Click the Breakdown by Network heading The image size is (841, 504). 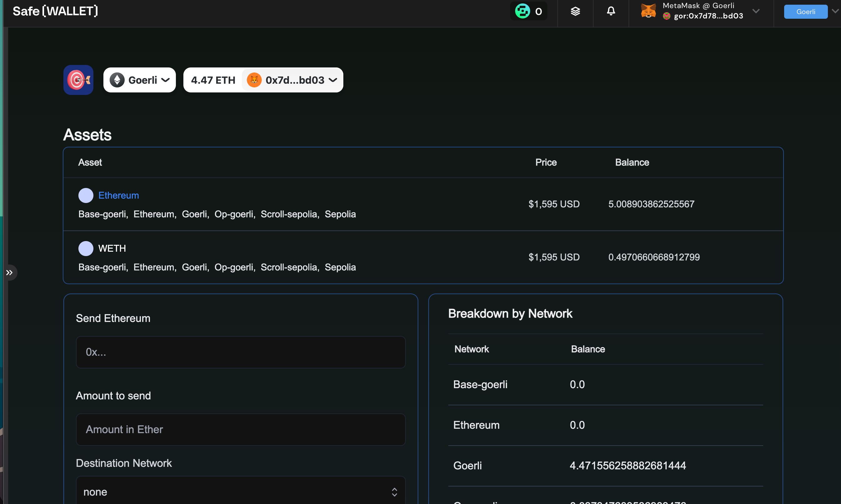pos(510,314)
